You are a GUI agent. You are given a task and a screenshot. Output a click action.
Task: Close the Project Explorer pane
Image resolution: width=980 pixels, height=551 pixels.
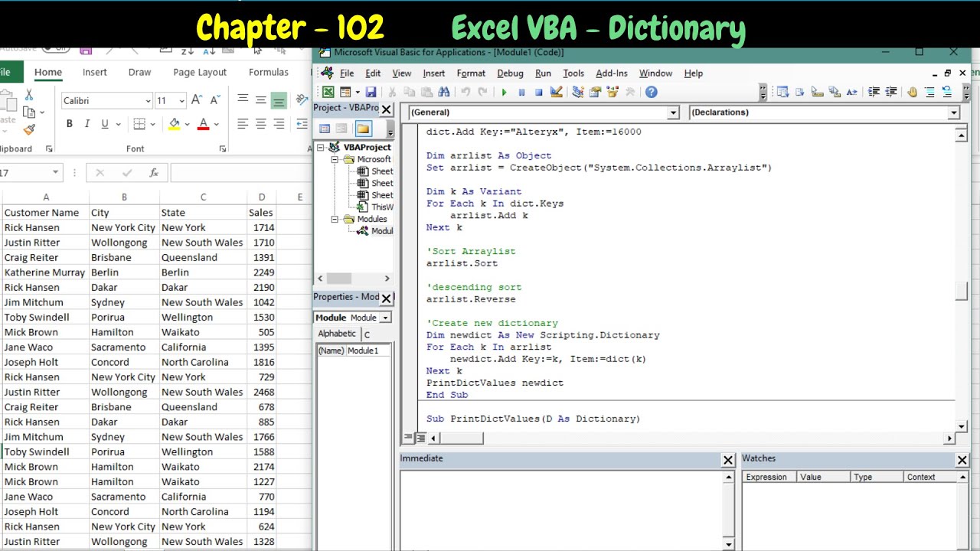point(387,109)
